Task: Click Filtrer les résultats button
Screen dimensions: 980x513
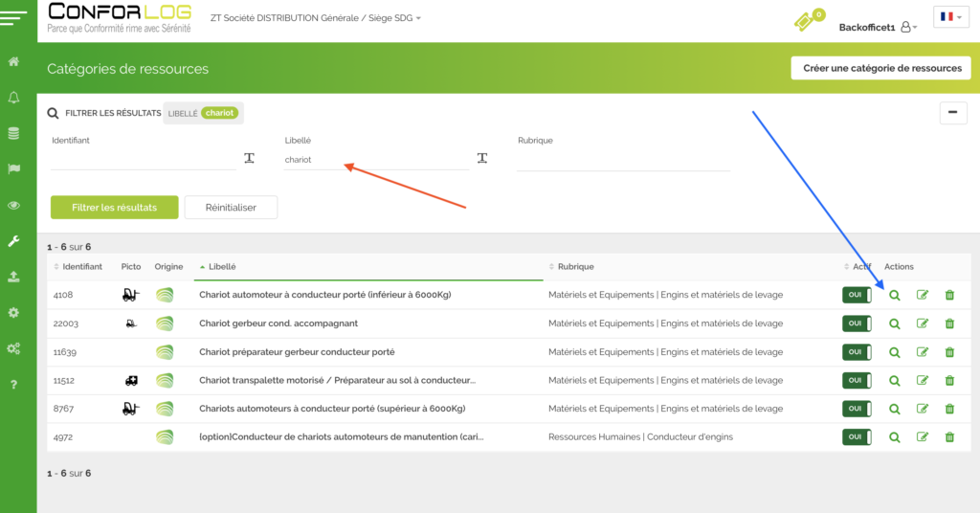Action: tap(114, 208)
